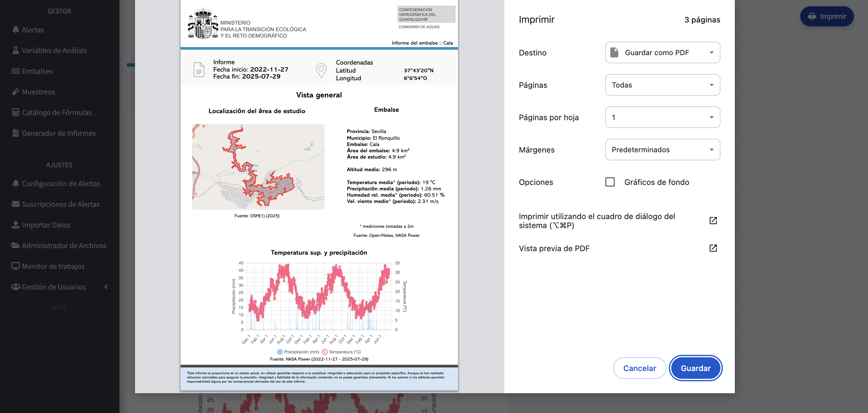Click the Configuración de Alertas bell icon
868x413 pixels.
point(16,183)
